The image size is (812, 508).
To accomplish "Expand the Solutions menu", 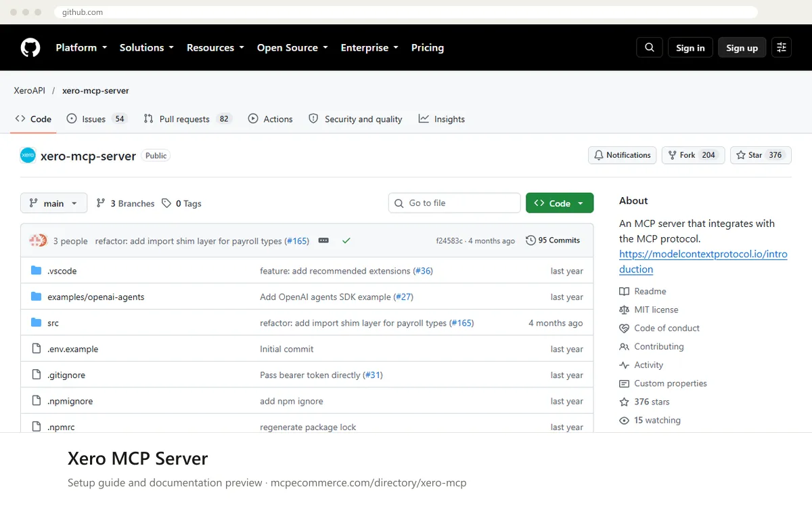I will pos(147,47).
